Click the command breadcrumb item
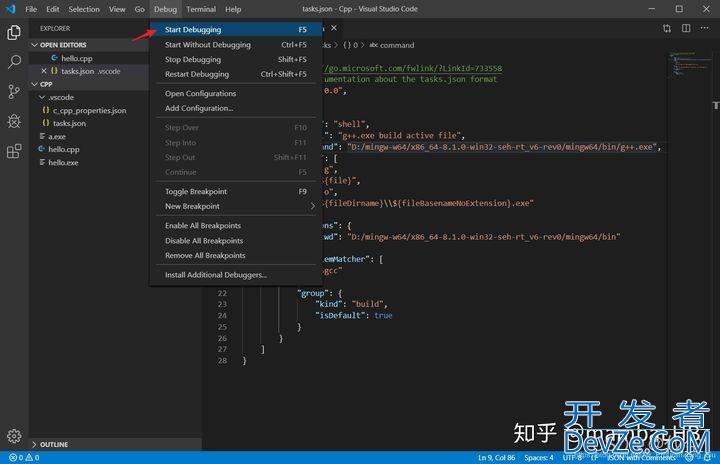The width and height of the screenshot is (720, 464). tap(392, 45)
